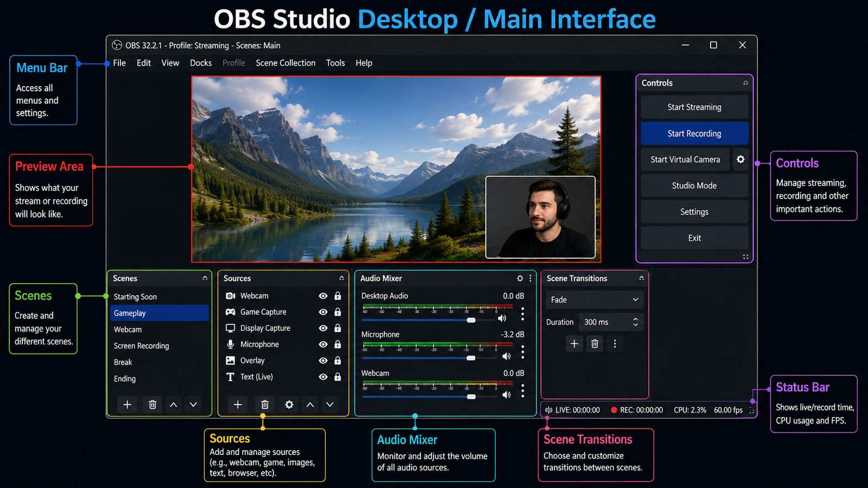Click Start Virtual Camera button
Screen dimensions: 868x488
685,159
